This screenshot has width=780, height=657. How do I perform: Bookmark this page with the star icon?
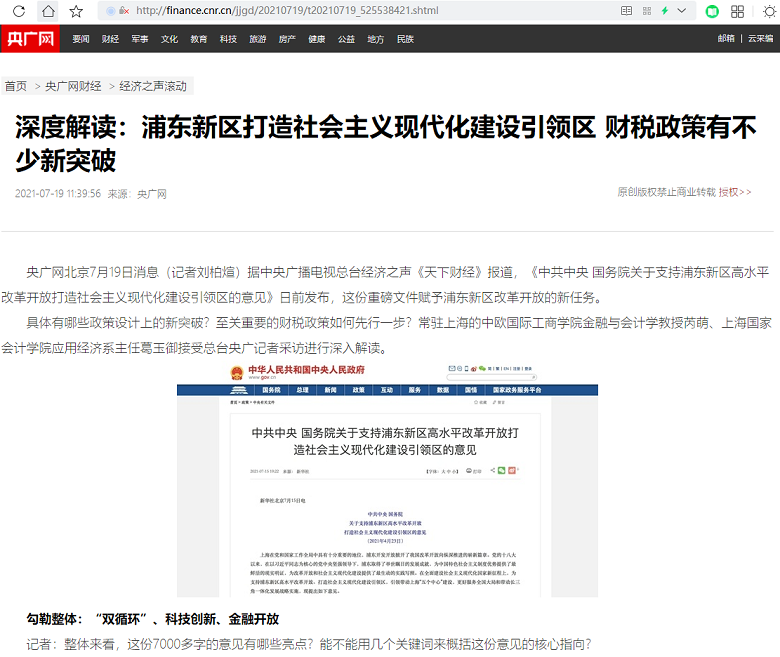pos(76,11)
